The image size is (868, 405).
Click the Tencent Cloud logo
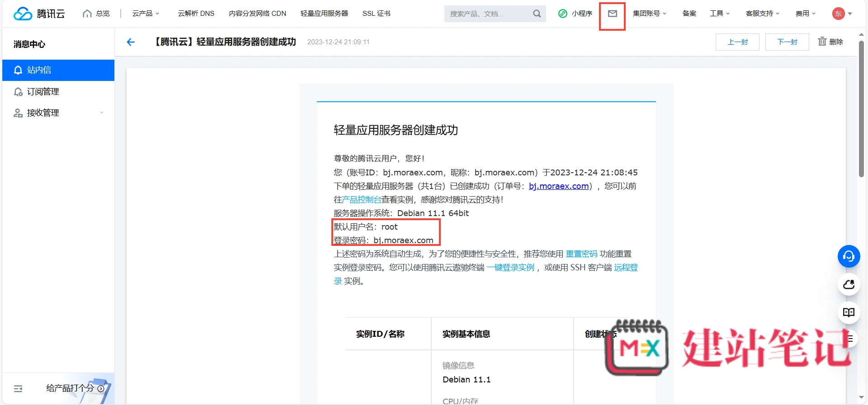tap(39, 14)
